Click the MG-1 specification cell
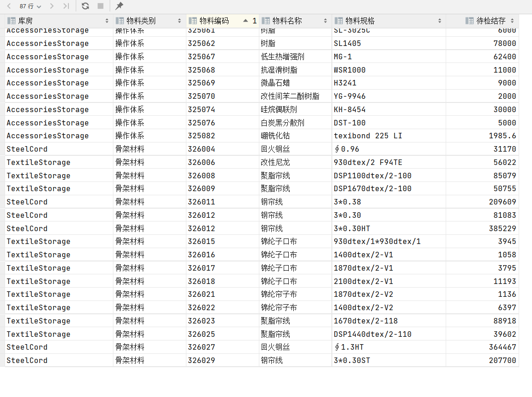The image size is (532, 397). 389,57
